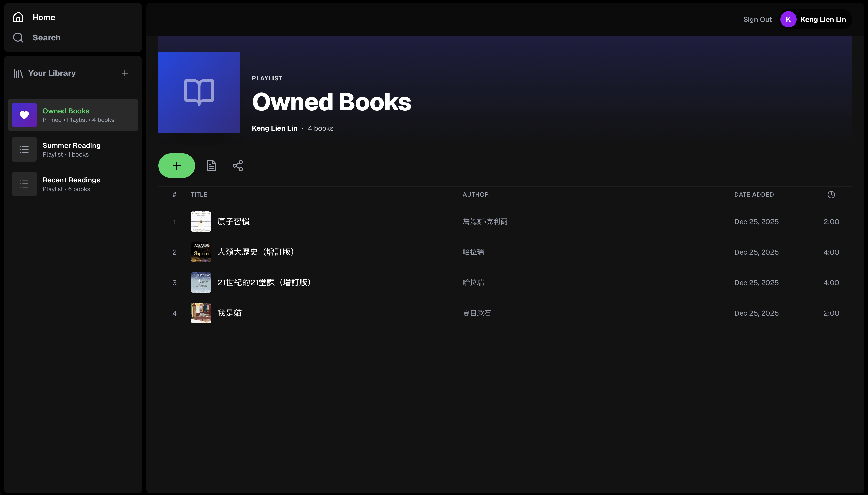Sort by DATE ADDED column header
The height and width of the screenshot is (495, 868).
[753, 194]
